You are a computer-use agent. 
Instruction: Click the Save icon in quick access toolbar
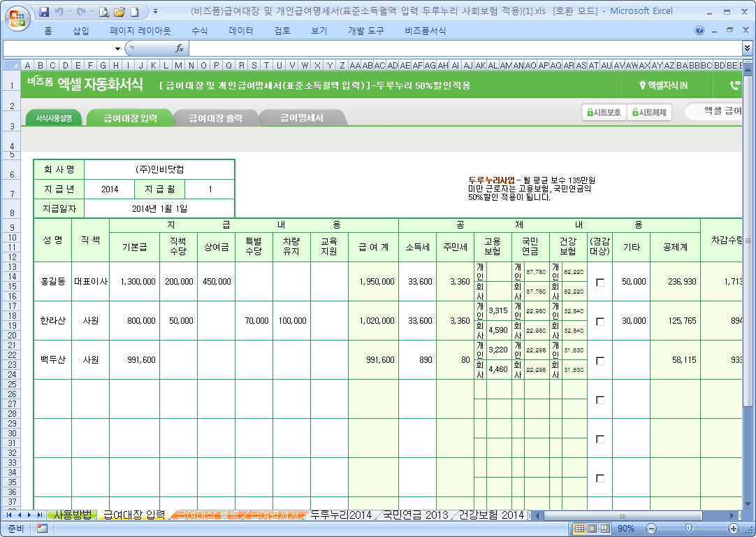[44, 11]
